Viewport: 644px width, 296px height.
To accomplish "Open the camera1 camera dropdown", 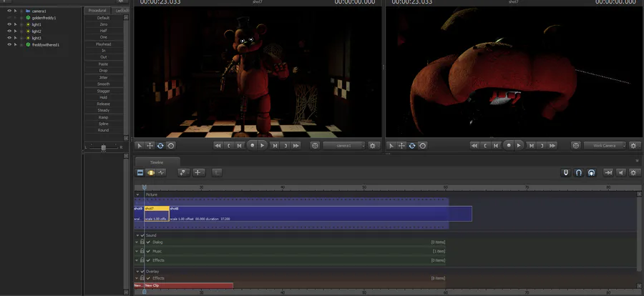I will (343, 146).
